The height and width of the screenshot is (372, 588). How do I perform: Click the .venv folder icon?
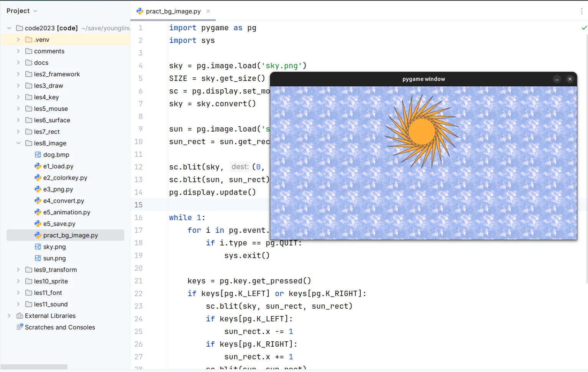[x=29, y=40]
